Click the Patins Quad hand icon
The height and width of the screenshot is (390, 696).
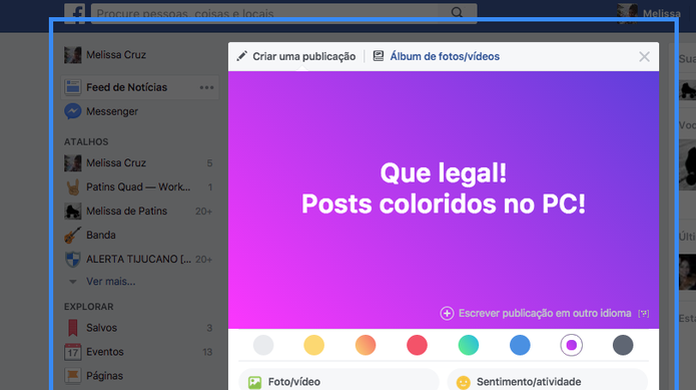pos(73,187)
